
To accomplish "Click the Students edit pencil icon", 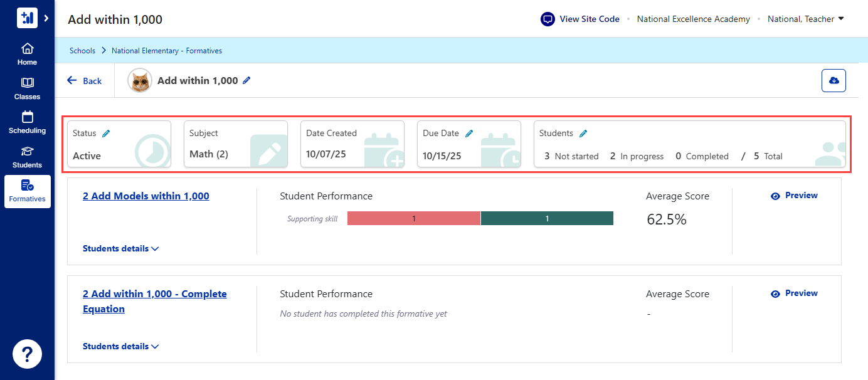I will tap(583, 133).
